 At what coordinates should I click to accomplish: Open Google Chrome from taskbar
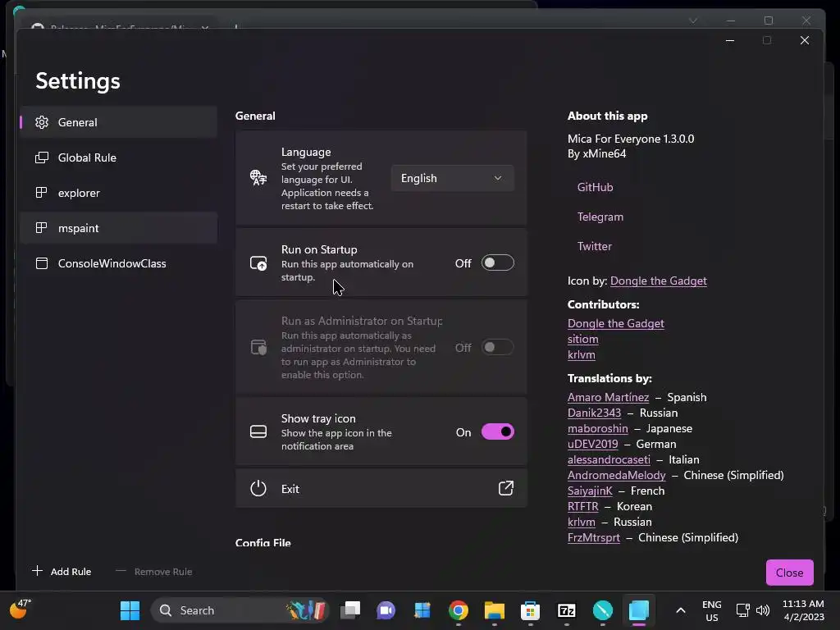coord(458,610)
